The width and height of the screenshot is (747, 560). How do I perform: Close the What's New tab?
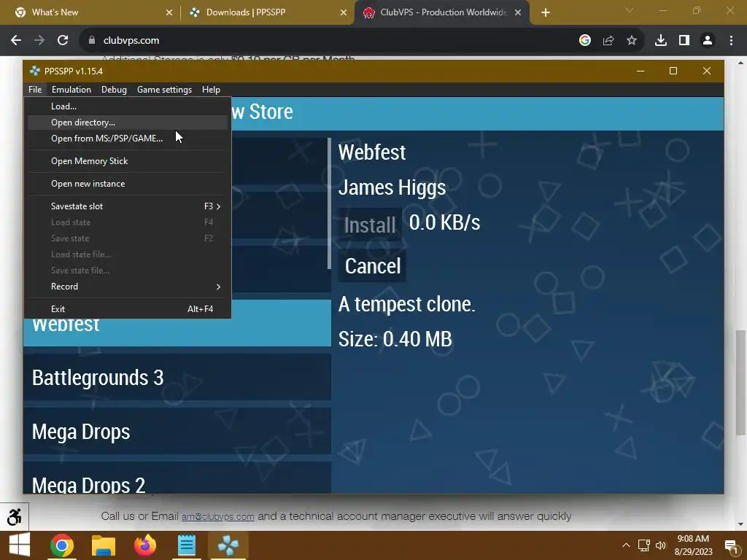click(x=169, y=13)
